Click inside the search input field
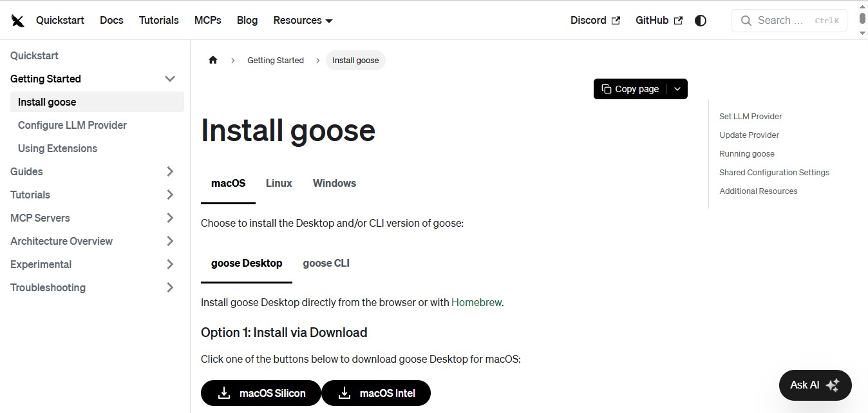Screen dimensions: 868x413 click(x=782, y=20)
